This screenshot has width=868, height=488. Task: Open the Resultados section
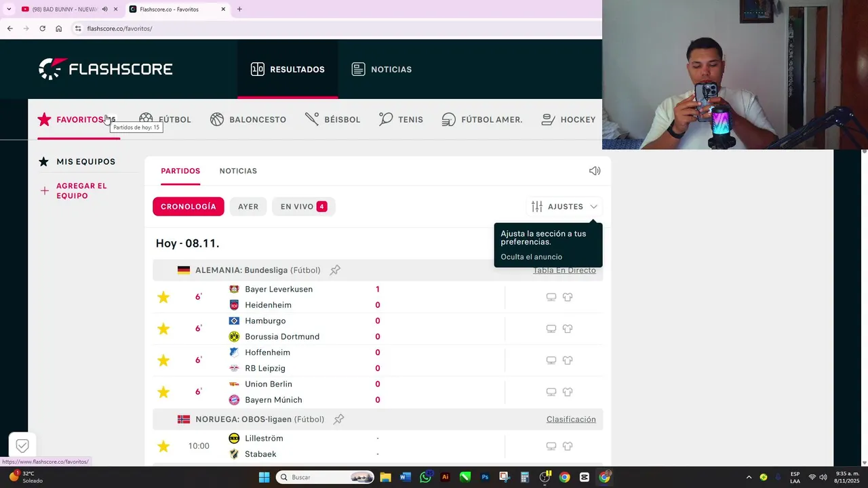288,69
